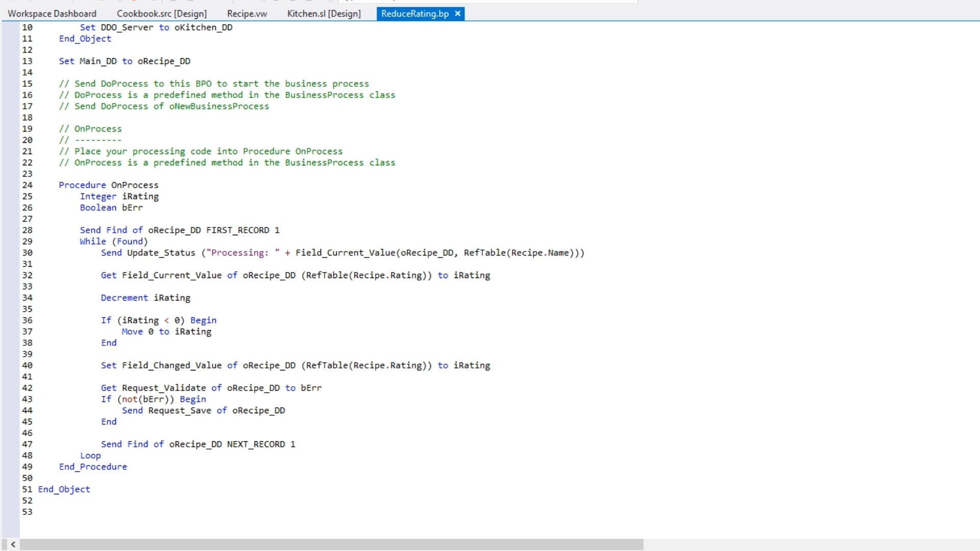Open the Kitchen.sl [Design] tab

point(324,14)
